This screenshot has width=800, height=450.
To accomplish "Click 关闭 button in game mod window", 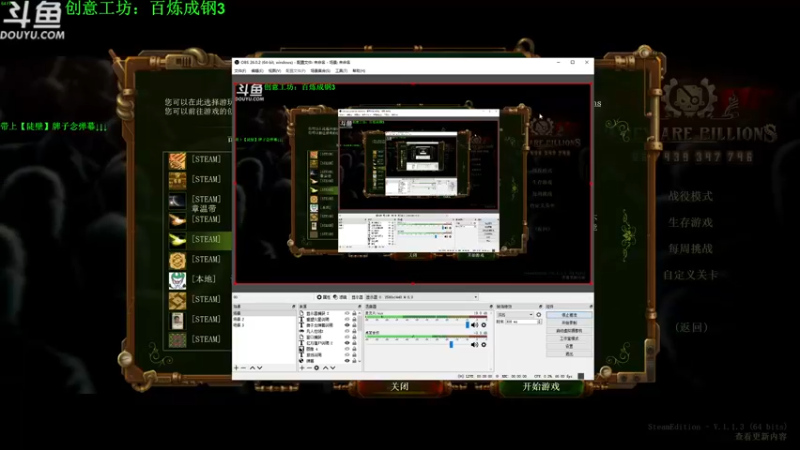I will coord(399,387).
